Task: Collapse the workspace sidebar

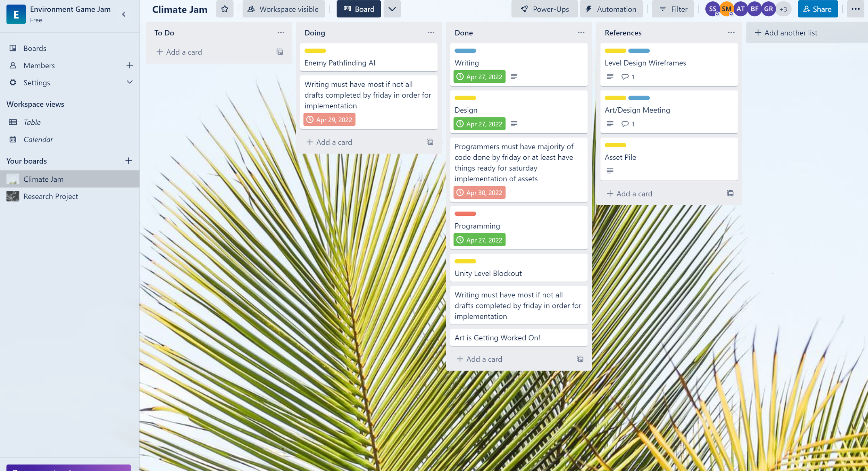Action: 124,14
